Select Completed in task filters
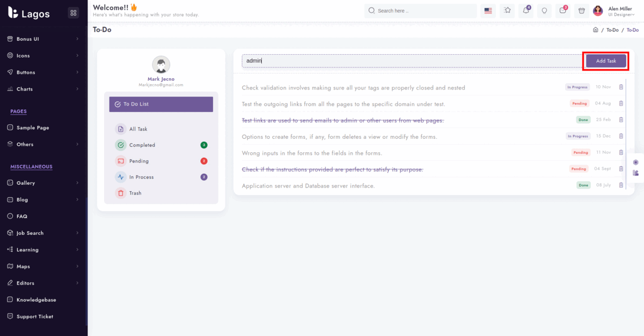 click(142, 145)
